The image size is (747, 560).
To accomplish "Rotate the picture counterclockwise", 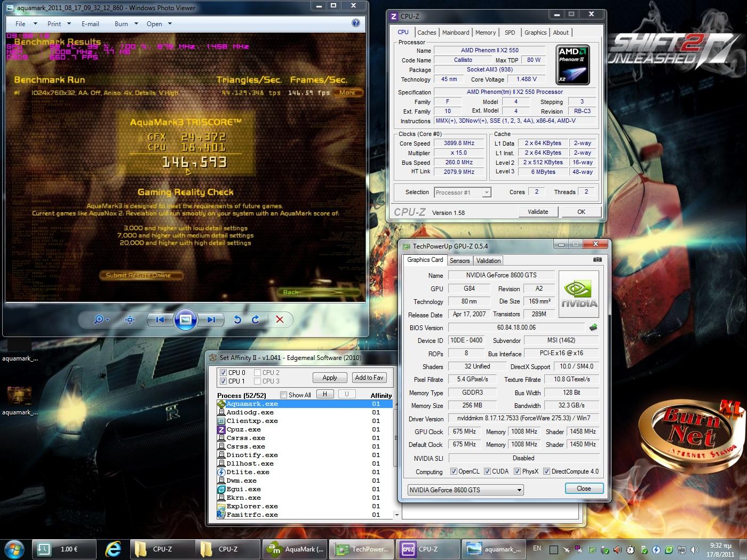I will click(237, 319).
